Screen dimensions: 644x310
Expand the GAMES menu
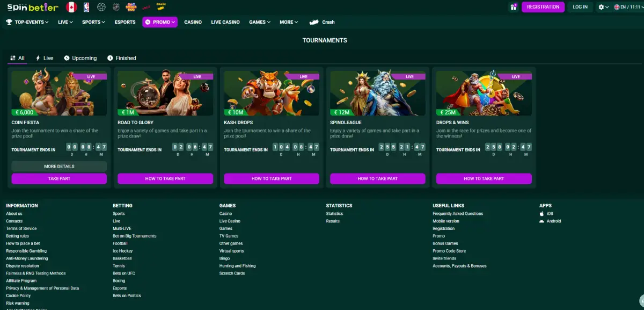click(x=260, y=22)
